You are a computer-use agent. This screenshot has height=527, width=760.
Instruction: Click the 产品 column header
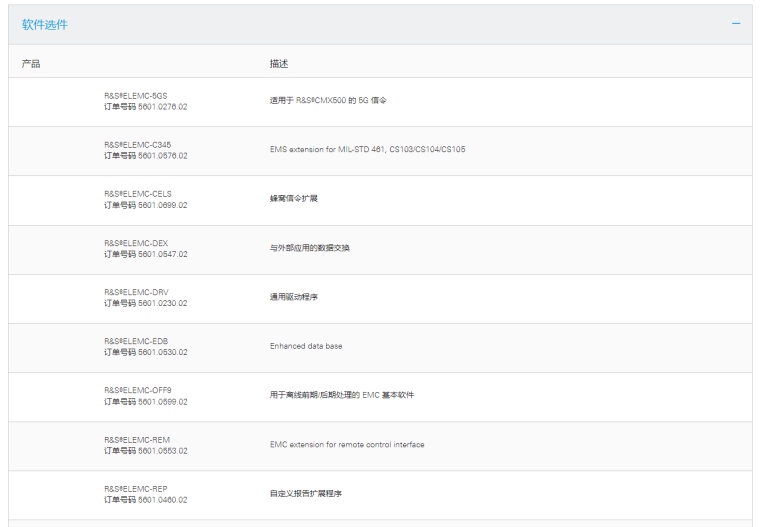point(31,63)
